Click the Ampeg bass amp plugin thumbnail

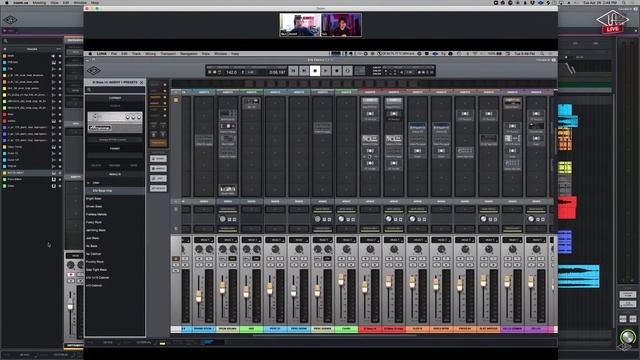tap(115, 122)
